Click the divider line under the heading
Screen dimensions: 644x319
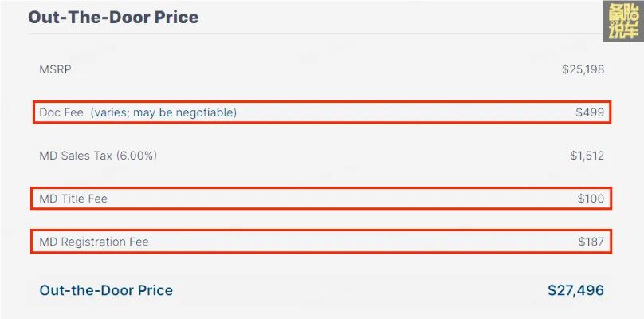coord(319,34)
